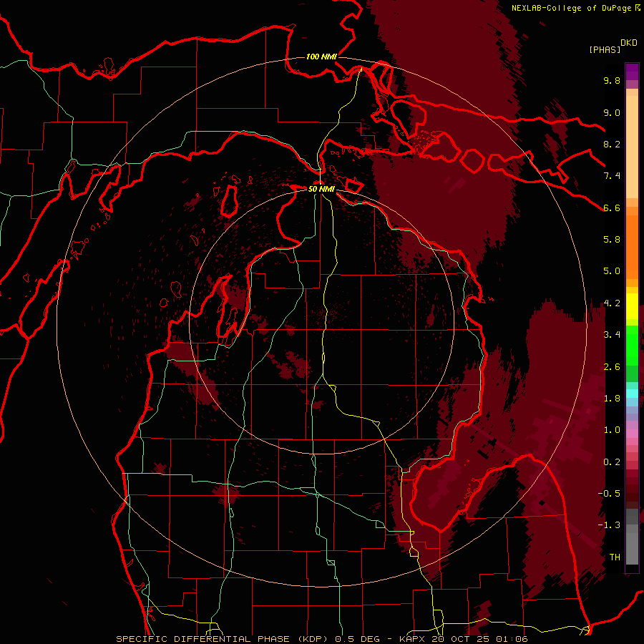
Task: Pick the orange segment of the color bar
Action: (632, 246)
